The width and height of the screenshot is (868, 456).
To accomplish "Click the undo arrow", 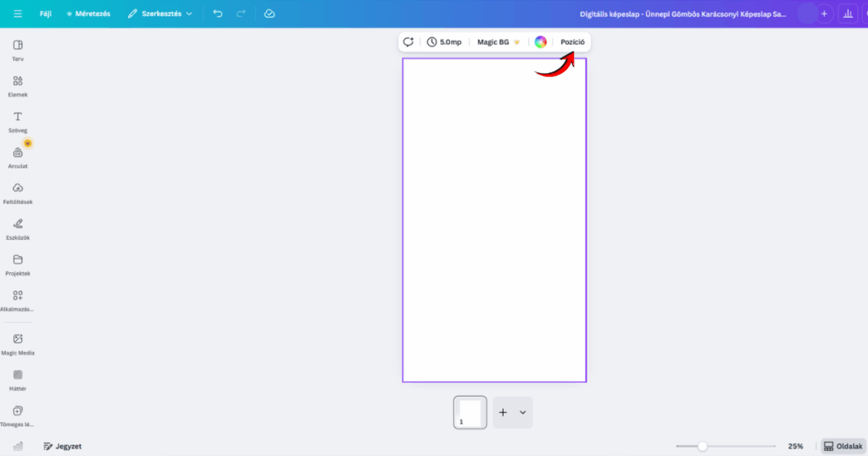I will click(x=218, y=14).
